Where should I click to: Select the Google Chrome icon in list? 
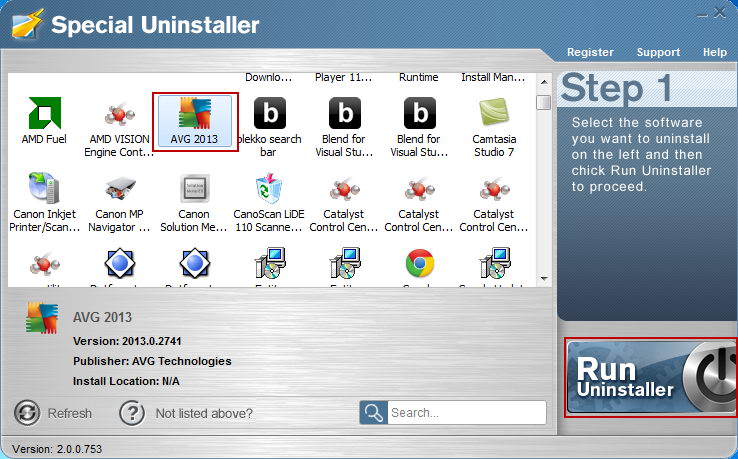419,263
